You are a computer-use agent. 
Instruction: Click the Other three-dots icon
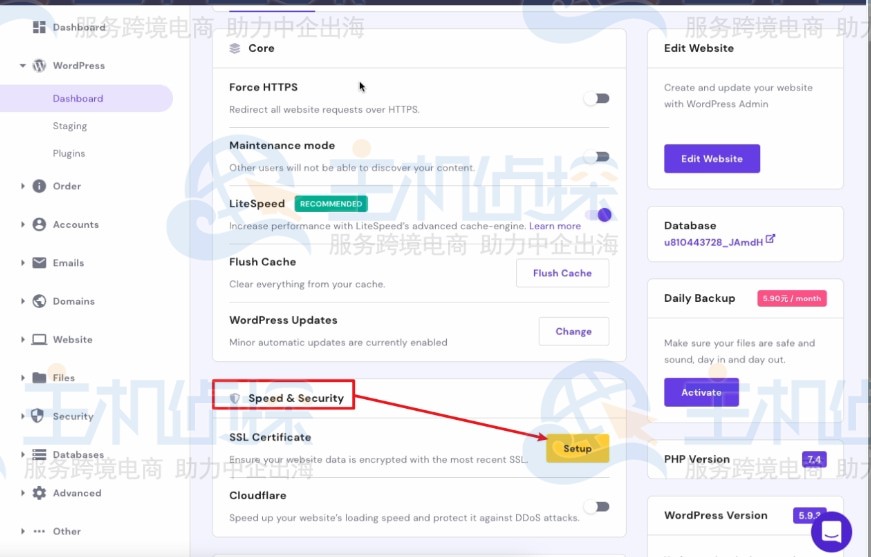tap(39, 531)
